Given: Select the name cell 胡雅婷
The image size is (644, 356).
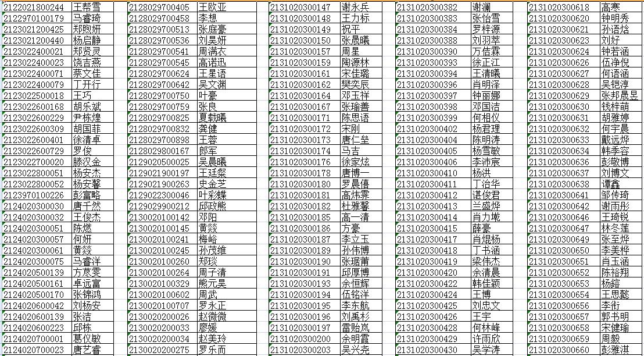Looking at the screenshot, I should [x=621, y=118].
